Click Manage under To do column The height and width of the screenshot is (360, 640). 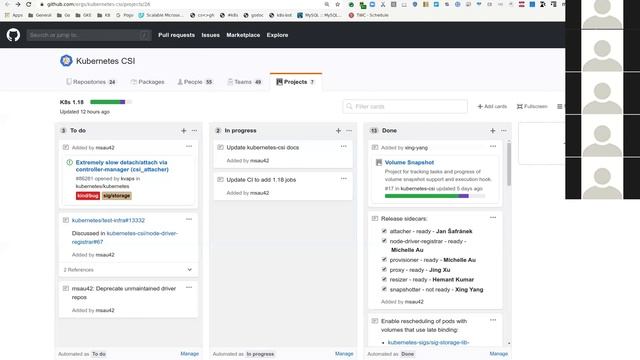[x=189, y=354]
